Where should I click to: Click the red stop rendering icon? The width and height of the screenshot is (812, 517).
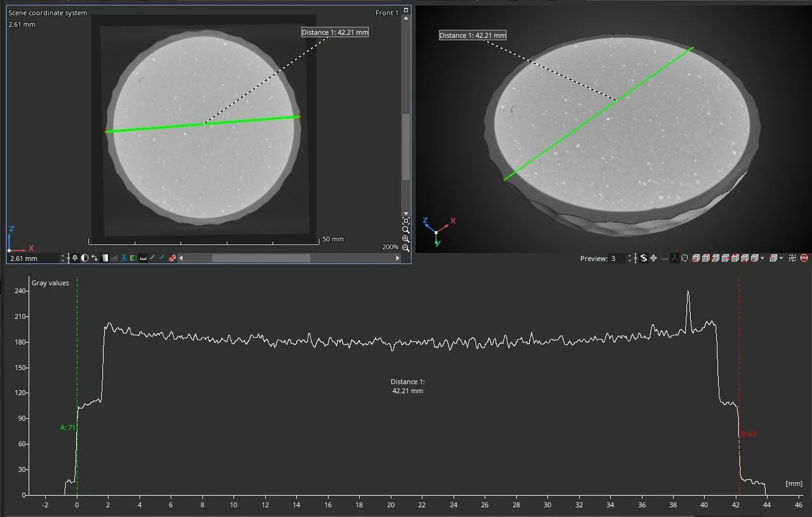click(804, 258)
